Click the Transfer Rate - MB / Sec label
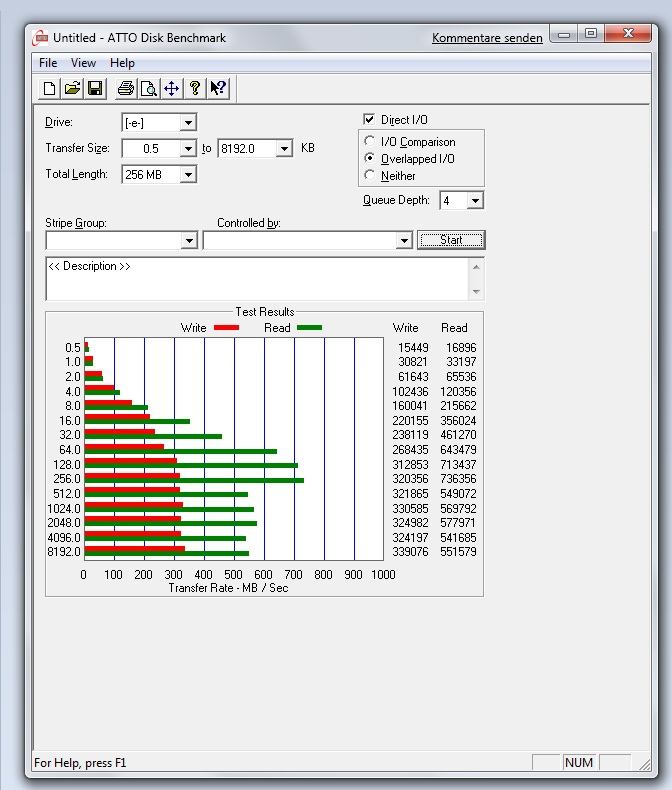Viewport: 672px width, 790px height. 228,588
